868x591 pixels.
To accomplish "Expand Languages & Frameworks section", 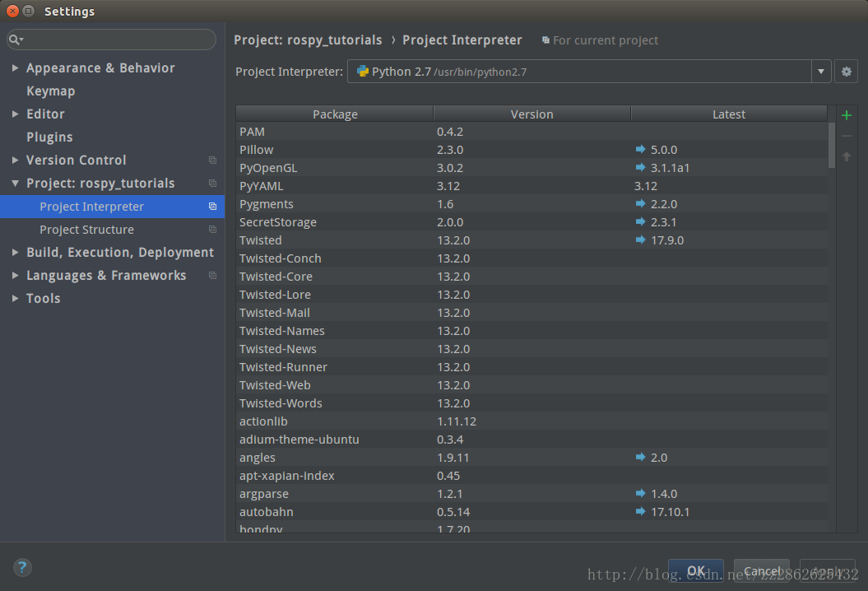I will pos(15,275).
